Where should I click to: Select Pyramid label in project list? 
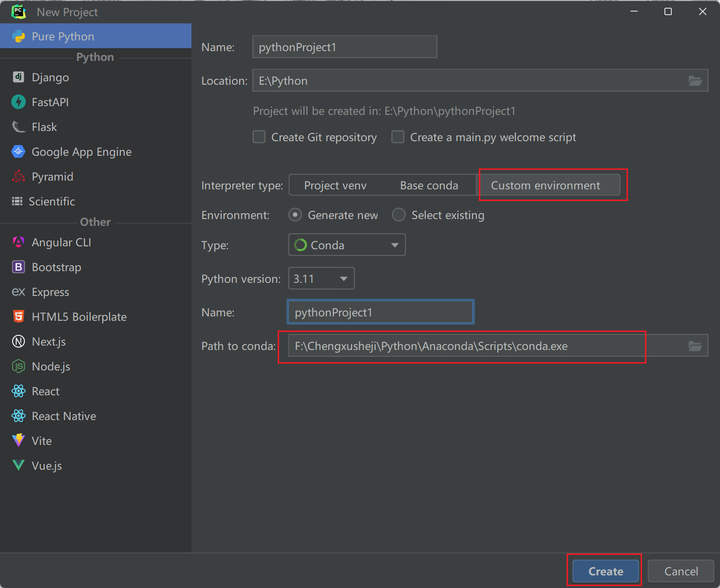tap(52, 177)
